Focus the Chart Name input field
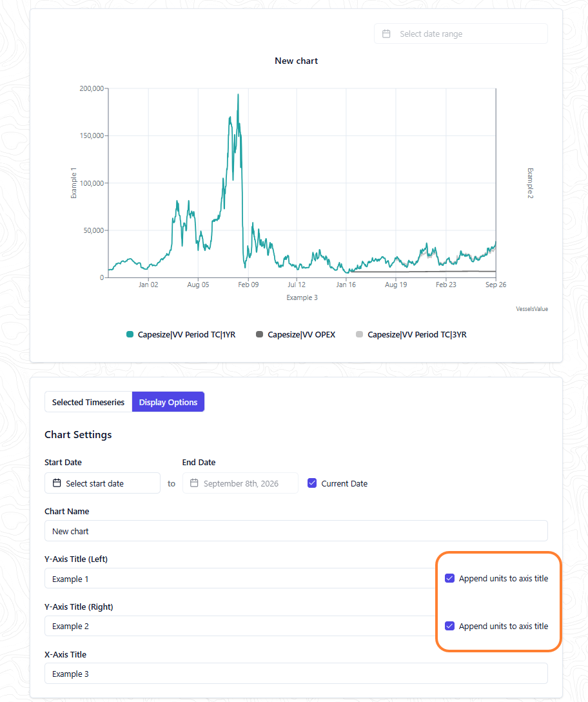The image size is (588, 702). click(x=296, y=531)
